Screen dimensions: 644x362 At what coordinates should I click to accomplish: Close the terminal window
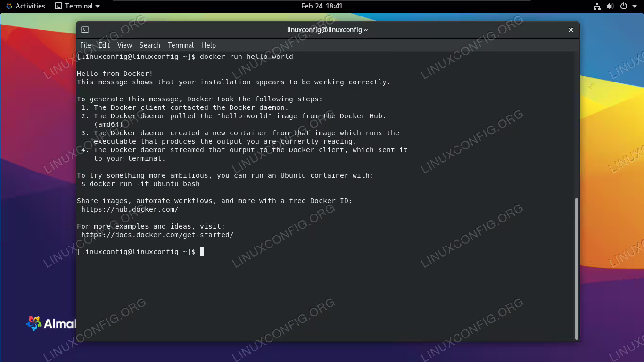(571, 30)
